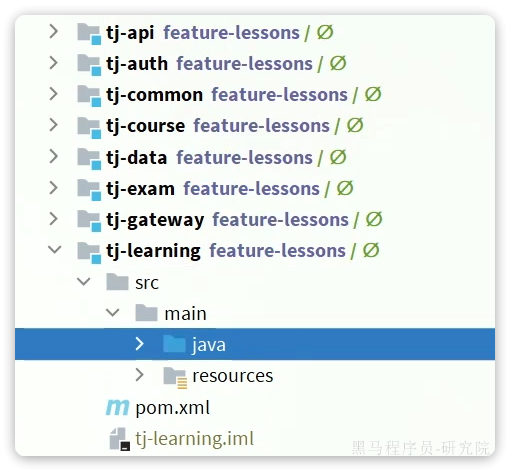The image size is (510, 473).
Task: Select the src folder label
Action: point(147,283)
